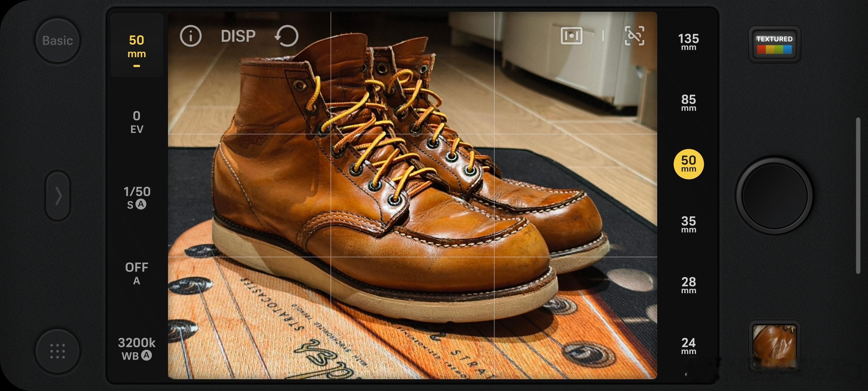
Task: Select the 28 mm focal length
Action: point(689,285)
